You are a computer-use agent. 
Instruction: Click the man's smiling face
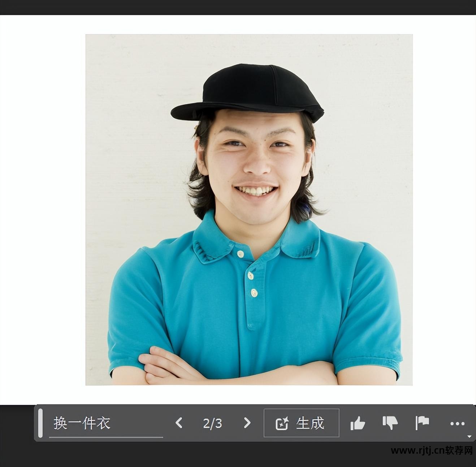coord(255,166)
